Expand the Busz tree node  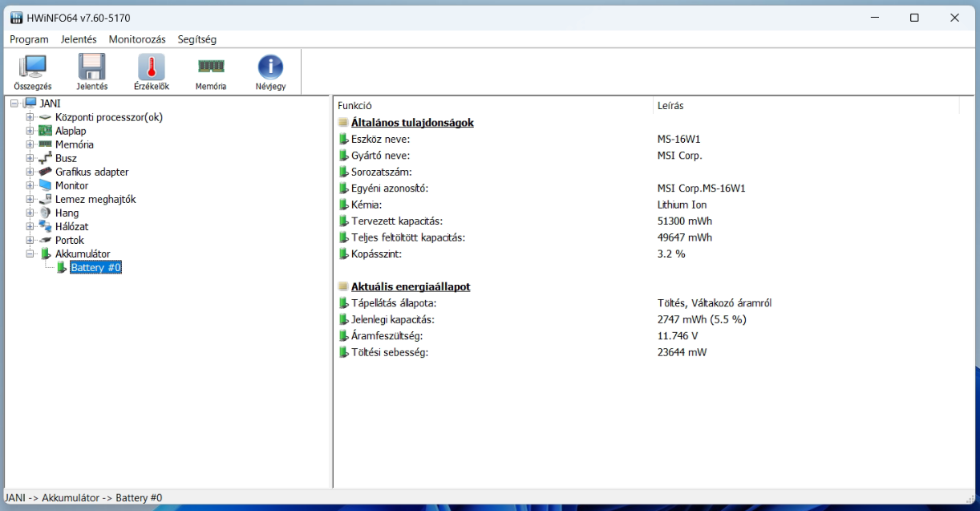click(x=30, y=158)
